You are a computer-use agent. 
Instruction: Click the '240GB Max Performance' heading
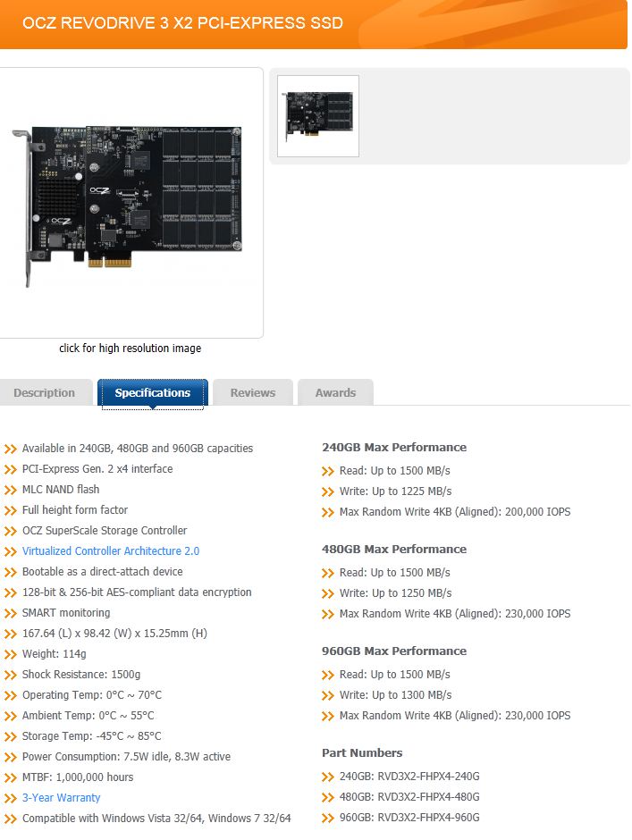point(394,448)
